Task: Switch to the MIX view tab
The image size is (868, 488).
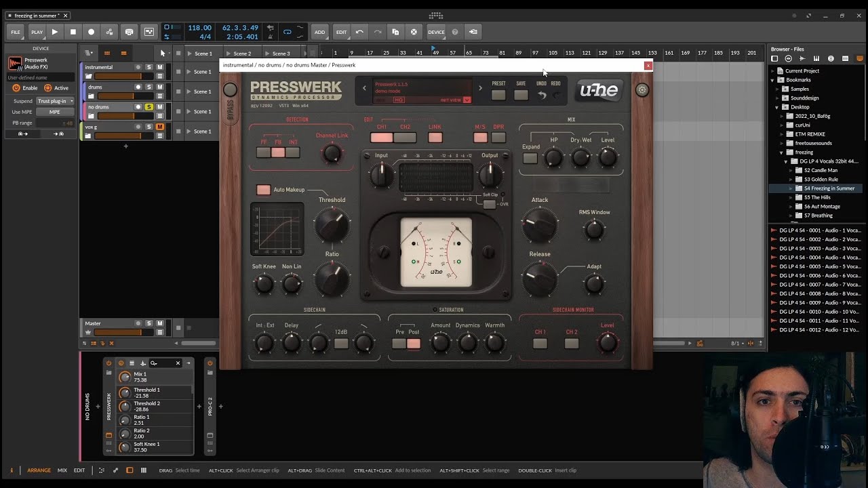Action: point(62,470)
